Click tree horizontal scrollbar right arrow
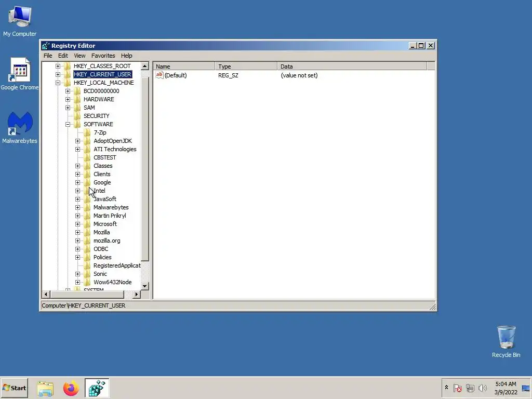Screen dimensions: 532x399 tap(137, 294)
